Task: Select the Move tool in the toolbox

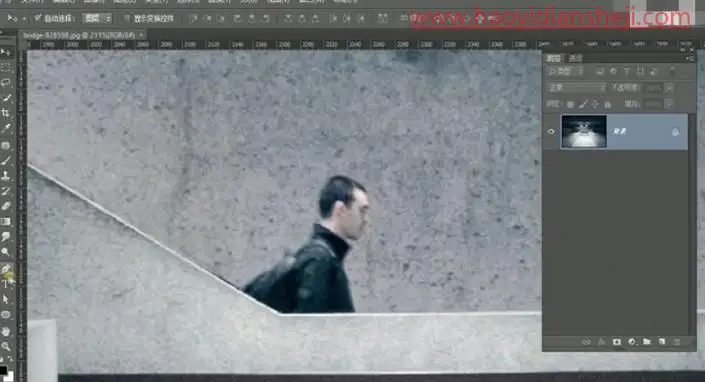Action: tap(6, 53)
